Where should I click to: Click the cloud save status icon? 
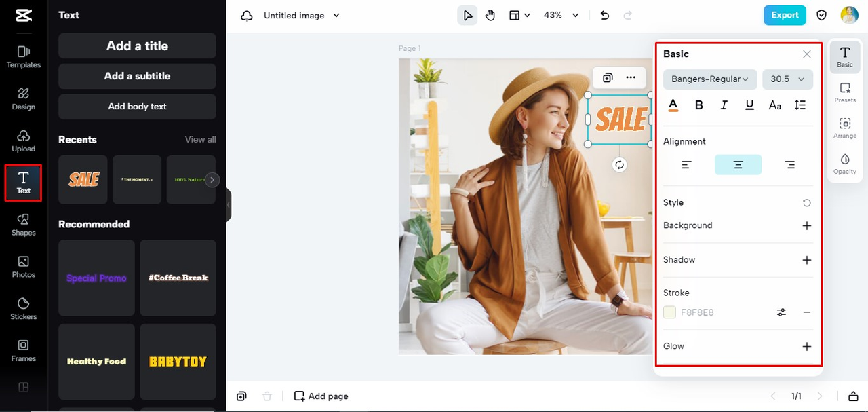pos(247,16)
